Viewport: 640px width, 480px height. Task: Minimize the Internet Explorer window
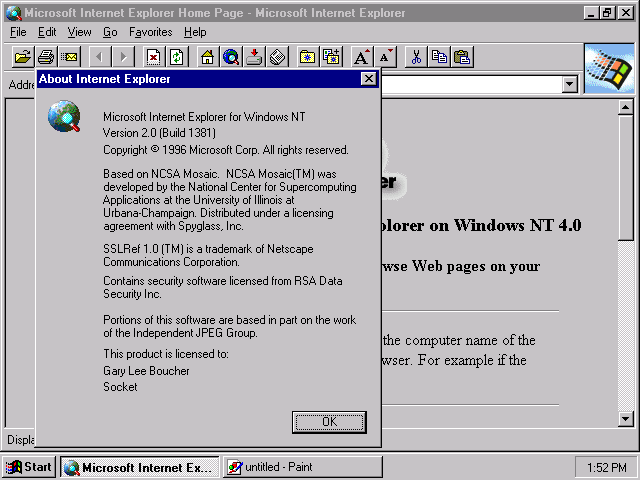[591, 13]
